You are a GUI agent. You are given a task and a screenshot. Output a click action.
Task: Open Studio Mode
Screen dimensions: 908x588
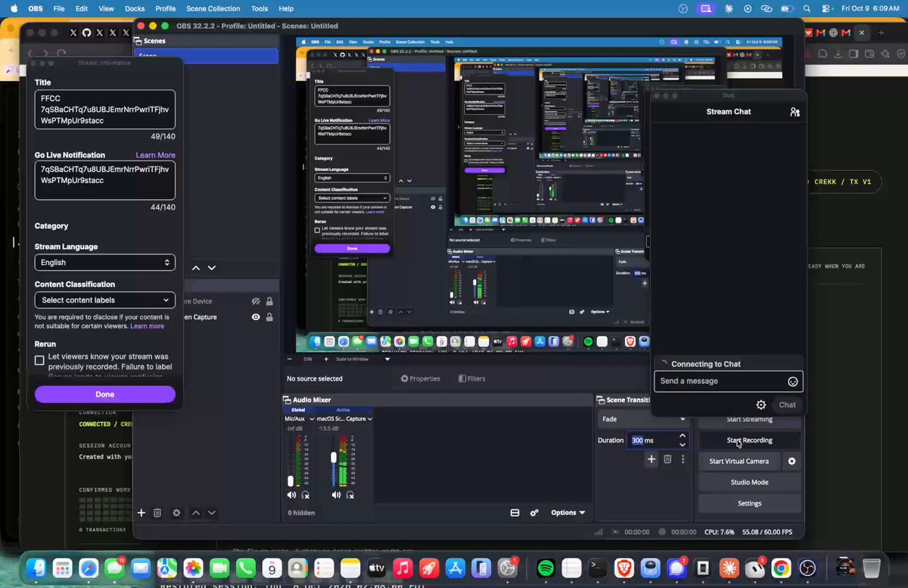749,482
